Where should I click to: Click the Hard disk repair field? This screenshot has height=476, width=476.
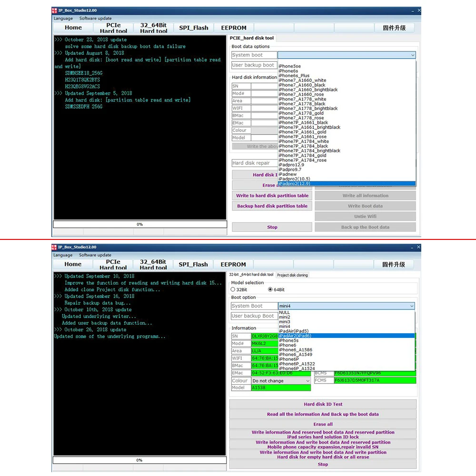254,163
